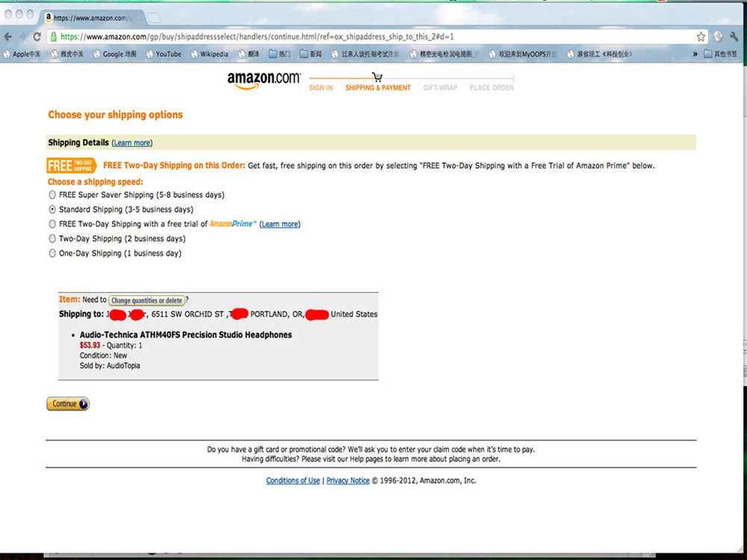This screenshot has width=747, height=560.
Task: Click the SIGN IN checkout step
Action: click(x=320, y=87)
